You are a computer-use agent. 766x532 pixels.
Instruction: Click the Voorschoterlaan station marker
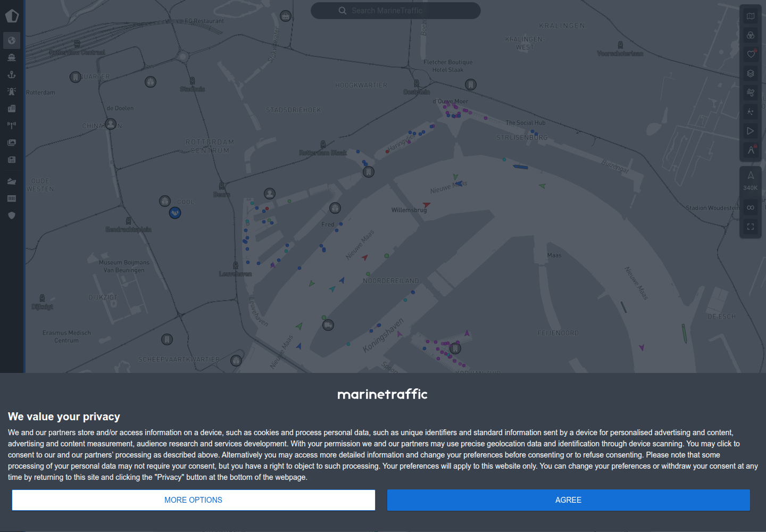coord(620,45)
